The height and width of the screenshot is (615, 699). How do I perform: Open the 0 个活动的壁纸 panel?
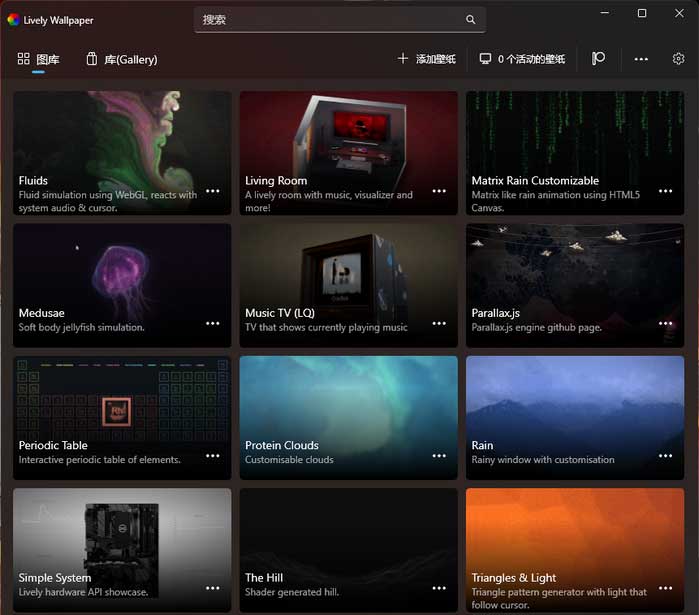click(x=522, y=59)
